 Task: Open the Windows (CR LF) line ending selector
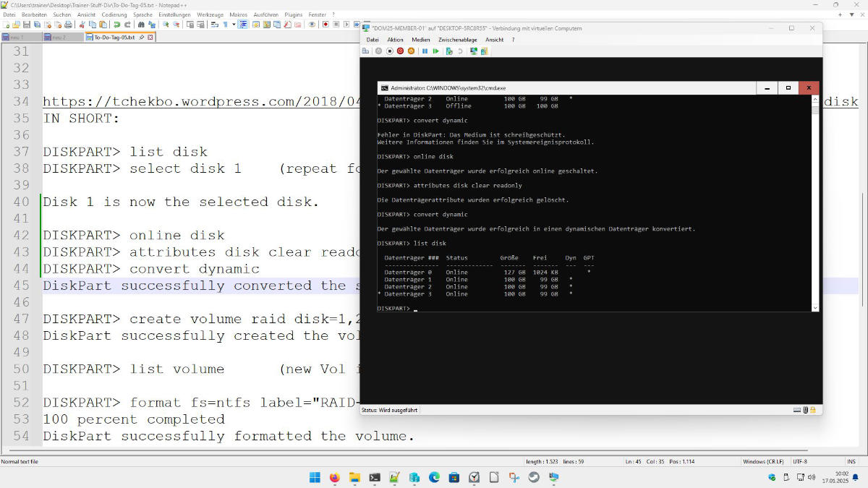click(x=764, y=461)
